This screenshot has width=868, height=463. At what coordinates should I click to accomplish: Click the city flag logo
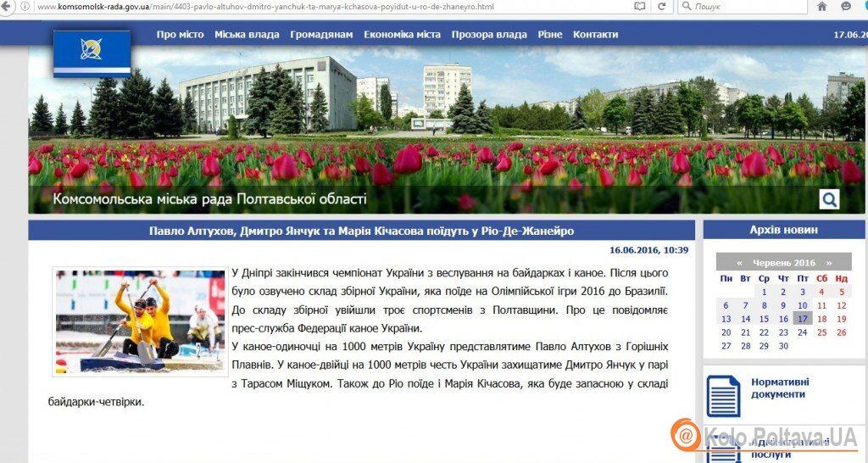tap(92, 53)
